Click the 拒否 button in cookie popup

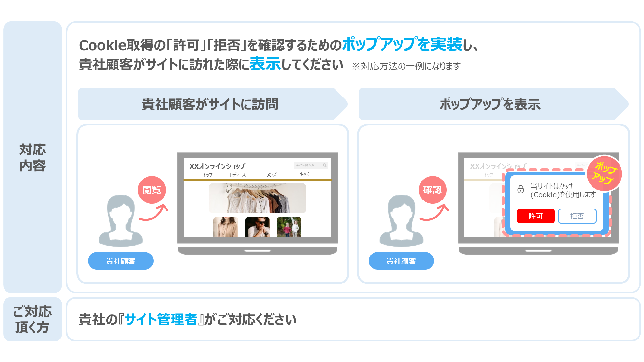[577, 216]
